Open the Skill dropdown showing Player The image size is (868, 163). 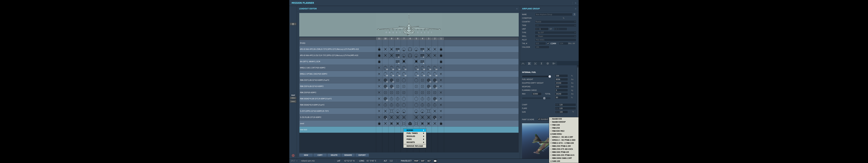[555, 36]
